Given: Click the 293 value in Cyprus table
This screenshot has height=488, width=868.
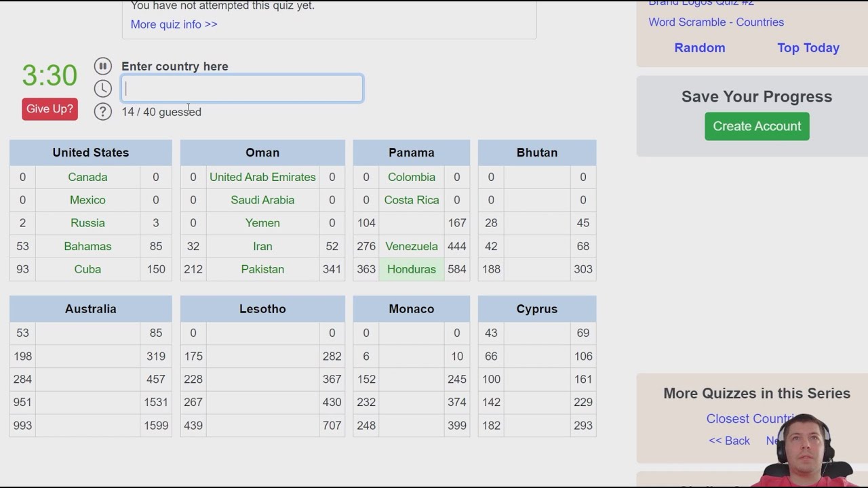Looking at the screenshot, I should 583,425.
